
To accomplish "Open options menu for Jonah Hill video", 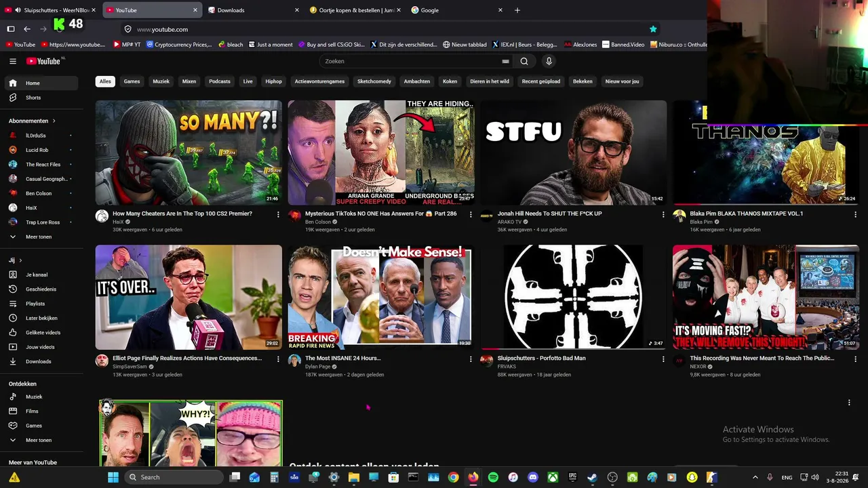I will (663, 214).
